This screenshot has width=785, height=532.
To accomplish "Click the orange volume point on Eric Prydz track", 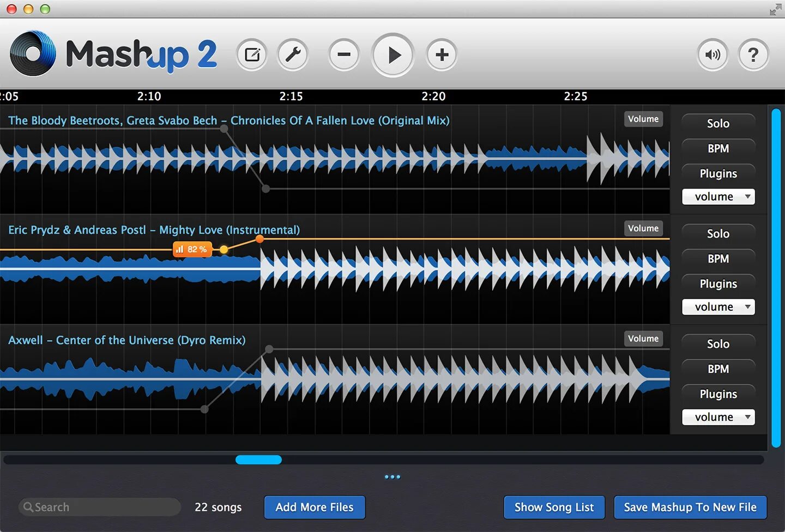I will pyautogui.click(x=259, y=239).
